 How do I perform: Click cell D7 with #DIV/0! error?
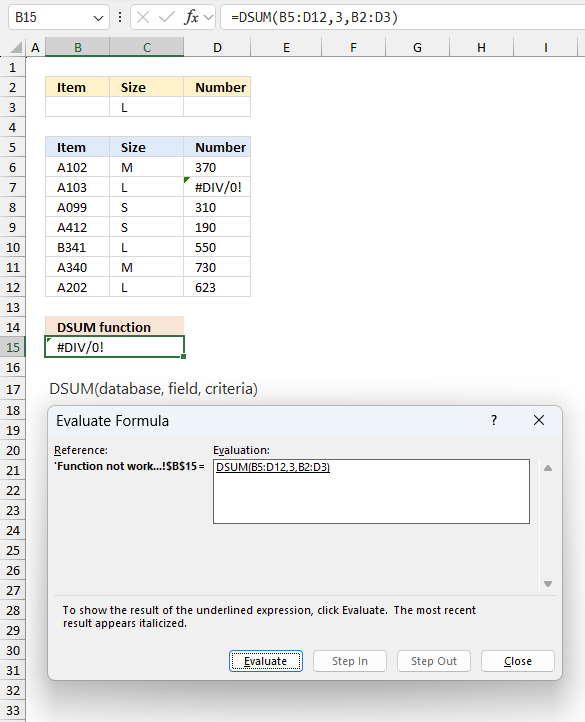coord(217,187)
